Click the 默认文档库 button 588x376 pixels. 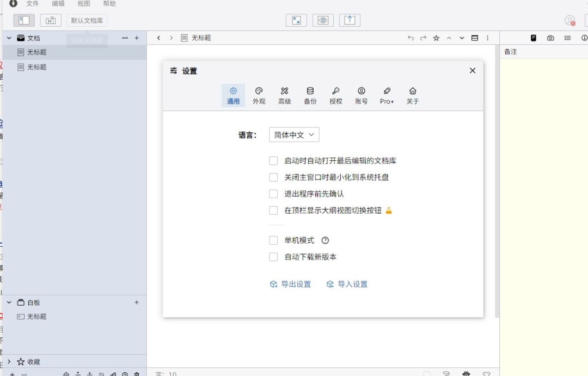[87, 20]
